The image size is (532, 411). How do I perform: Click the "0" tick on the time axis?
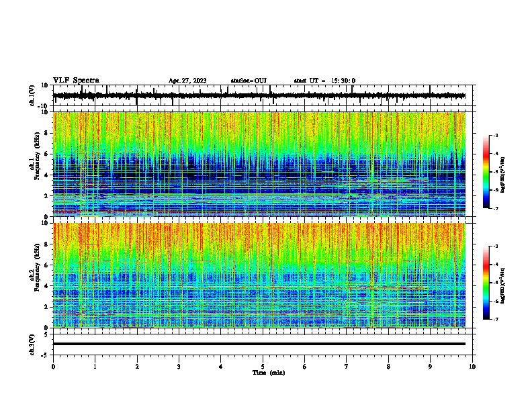53,367
